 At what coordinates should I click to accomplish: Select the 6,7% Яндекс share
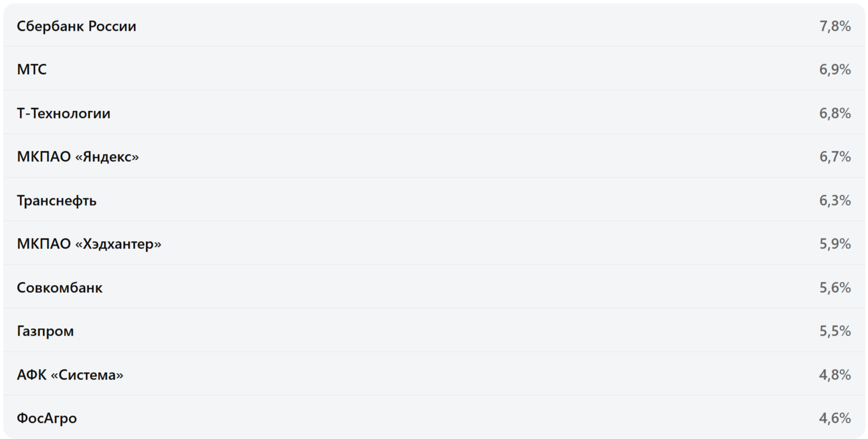click(x=835, y=157)
